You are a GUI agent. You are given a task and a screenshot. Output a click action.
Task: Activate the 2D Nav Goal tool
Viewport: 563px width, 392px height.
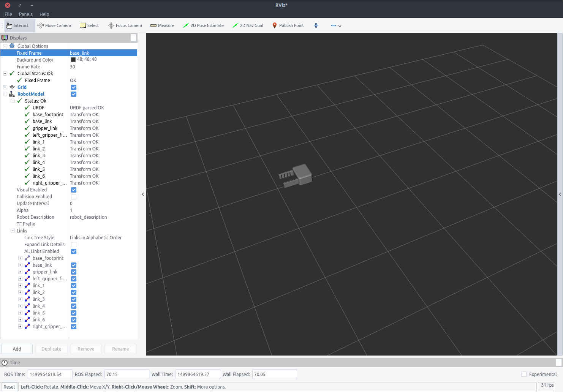pyautogui.click(x=248, y=25)
